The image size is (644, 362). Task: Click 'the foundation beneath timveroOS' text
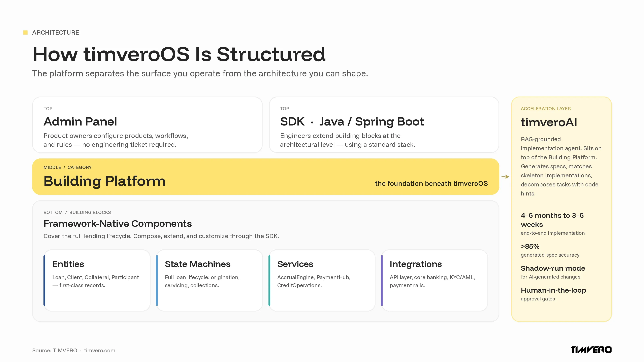pyautogui.click(x=431, y=184)
